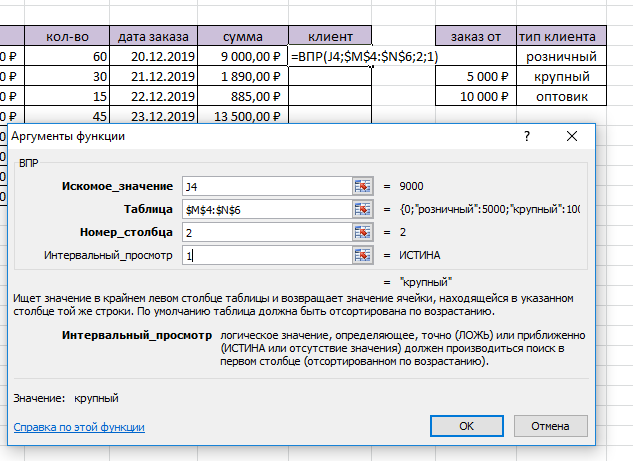Open Справка по этой функции link
633x461 pixels.
(79, 427)
